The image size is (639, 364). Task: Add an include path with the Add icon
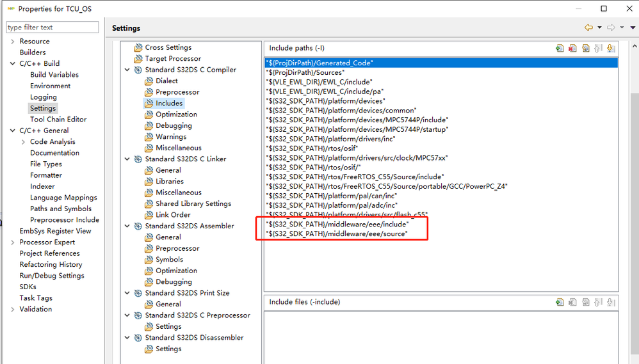point(560,48)
